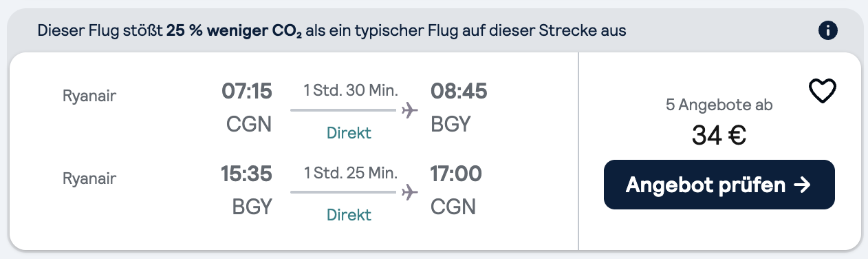
Task: Click return arrival time 17:00
Action: click(x=456, y=174)
